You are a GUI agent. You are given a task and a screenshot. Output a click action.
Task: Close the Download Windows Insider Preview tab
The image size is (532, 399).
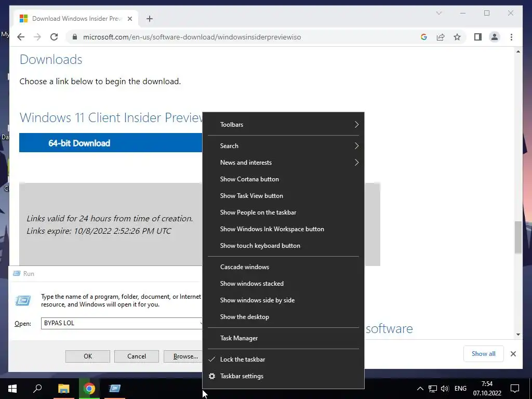pos(129,19)
